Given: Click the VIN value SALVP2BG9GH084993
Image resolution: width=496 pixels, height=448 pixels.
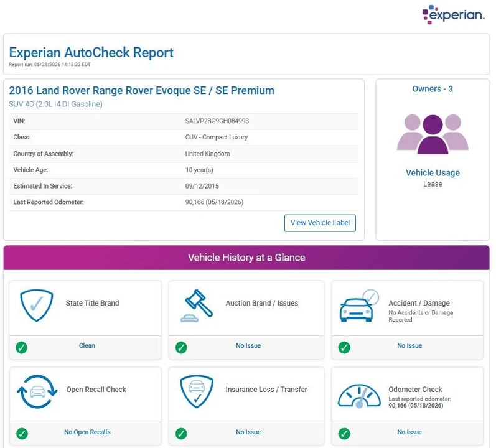Looking at the screenshot, I should 217,121.
